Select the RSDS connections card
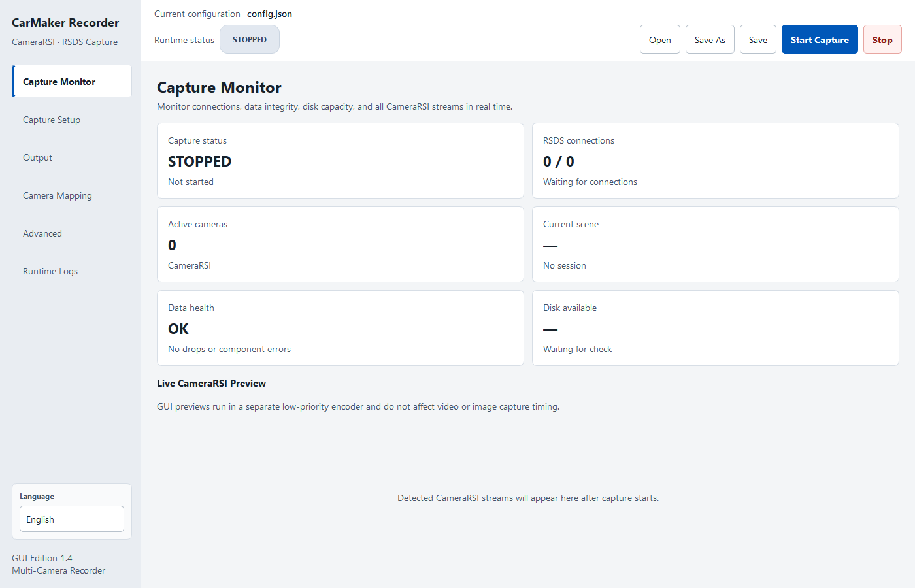The width and height of the screenshot is (915, 588). 716,161
